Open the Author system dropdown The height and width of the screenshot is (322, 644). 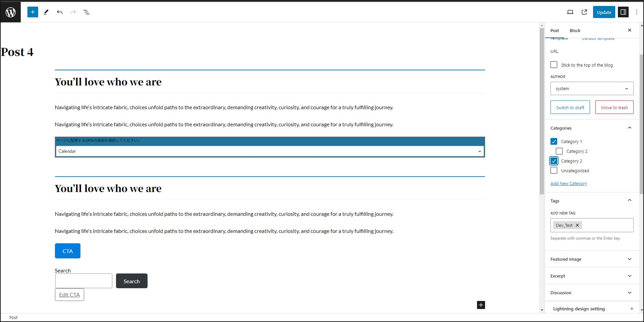pyautogui.click(x=592, y=89)
